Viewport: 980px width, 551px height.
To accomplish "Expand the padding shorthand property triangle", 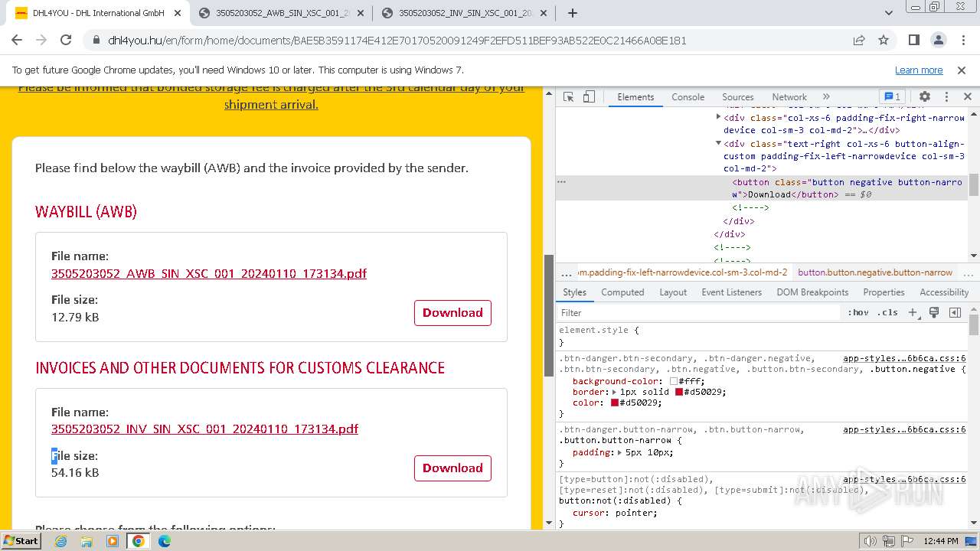I will click(619, 452).
